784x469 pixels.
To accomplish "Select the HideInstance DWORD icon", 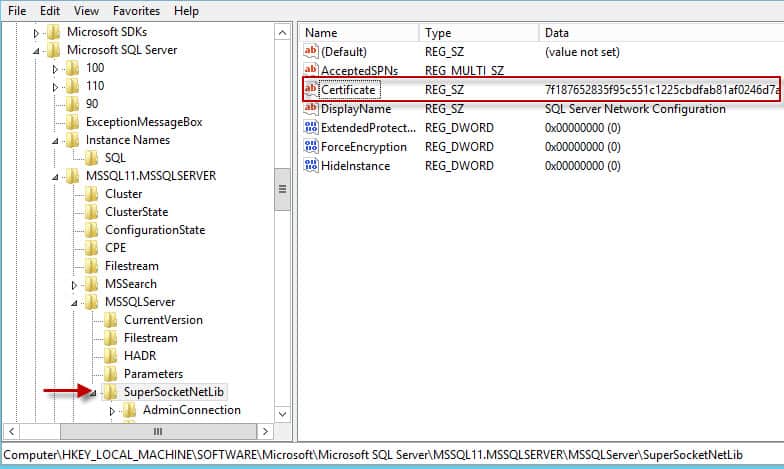I will 310,166.
